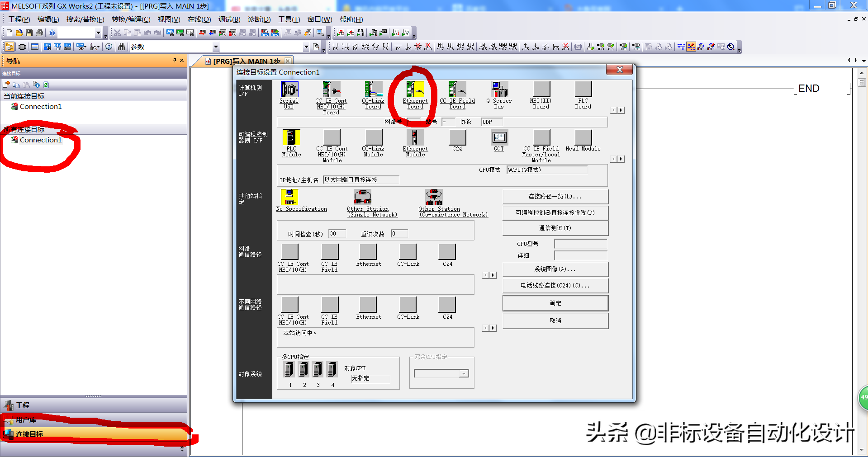Delete vertical line with cF10 icon
Viewport: 868px width, 457px height.
[x=428, y=47]
